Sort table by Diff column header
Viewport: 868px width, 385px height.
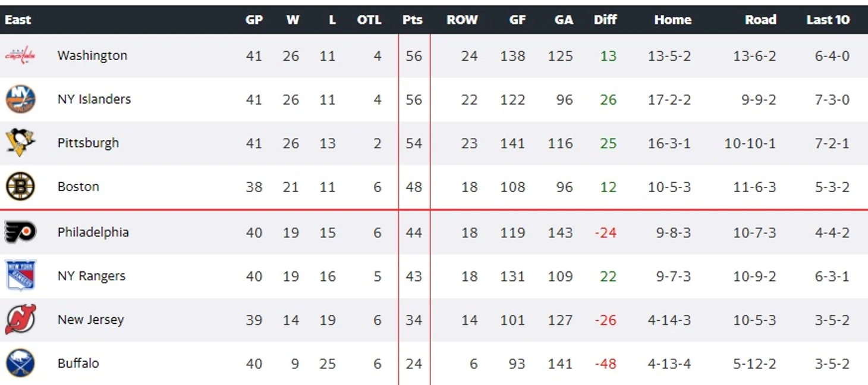click(605, 20)
